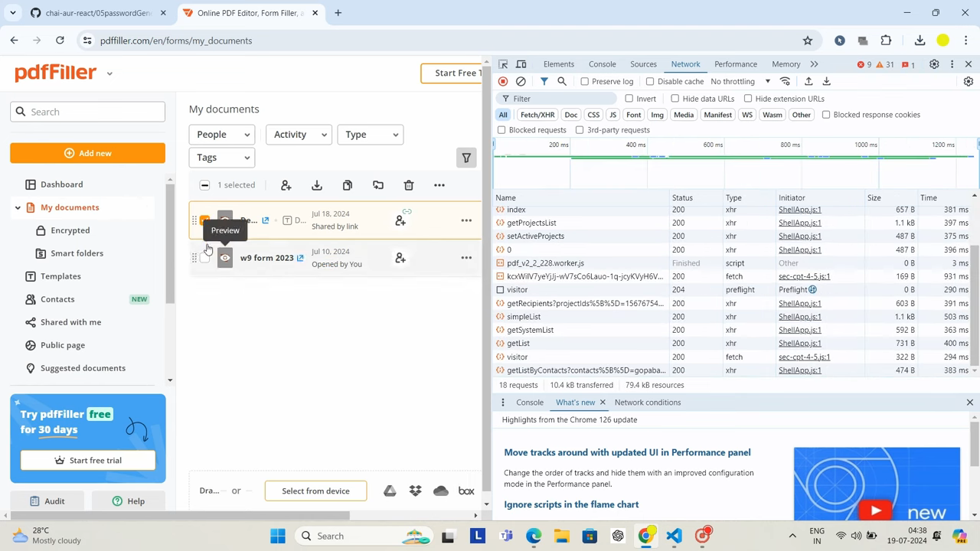Click Select from device button

click(x=315, y=491)
